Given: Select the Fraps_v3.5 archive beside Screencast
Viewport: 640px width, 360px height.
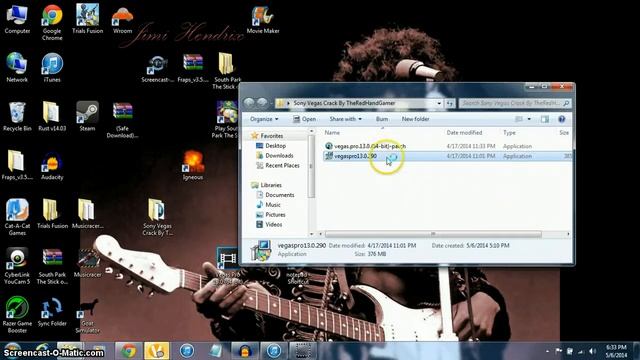Looking at the screenshot, I should 193,69.
